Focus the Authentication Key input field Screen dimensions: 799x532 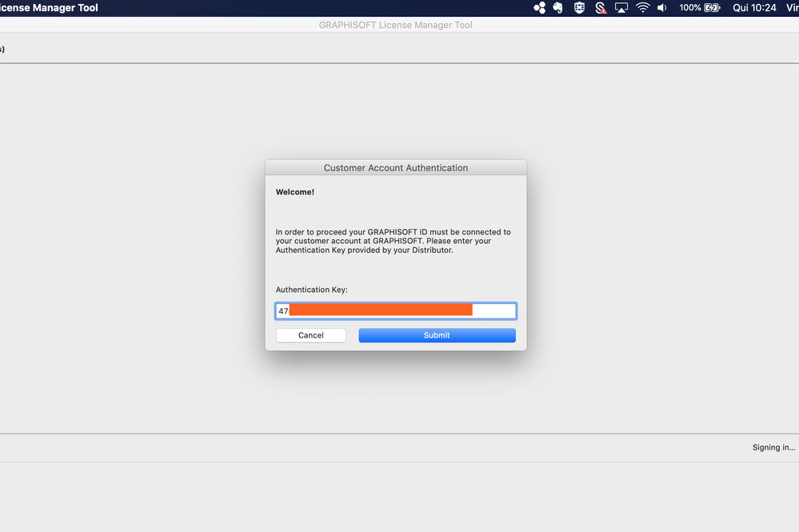(x=396, y=311)
